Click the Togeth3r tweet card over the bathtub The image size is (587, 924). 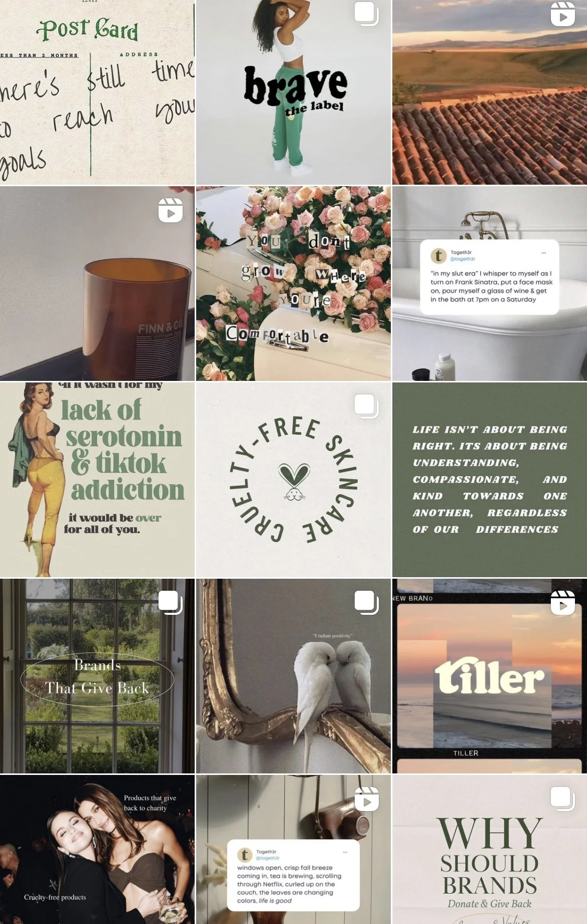[x=490, y=277]
